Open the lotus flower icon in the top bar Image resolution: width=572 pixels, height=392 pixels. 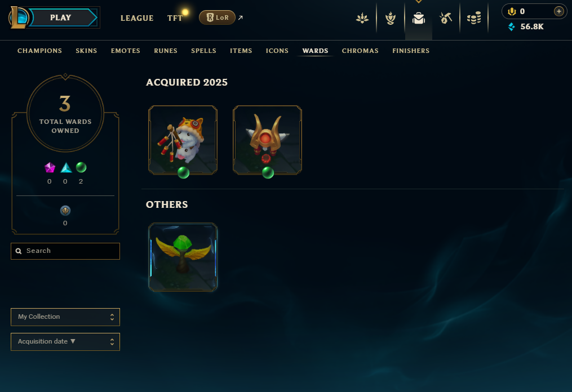[x=362, y=18]
